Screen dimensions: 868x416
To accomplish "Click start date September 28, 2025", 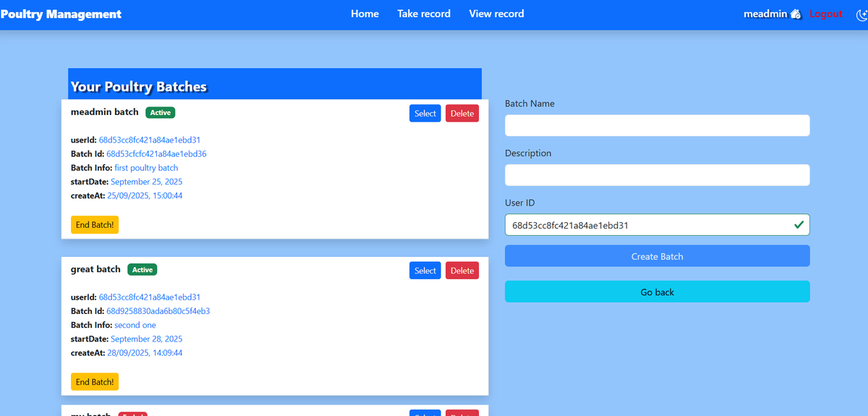I will 147,339.
